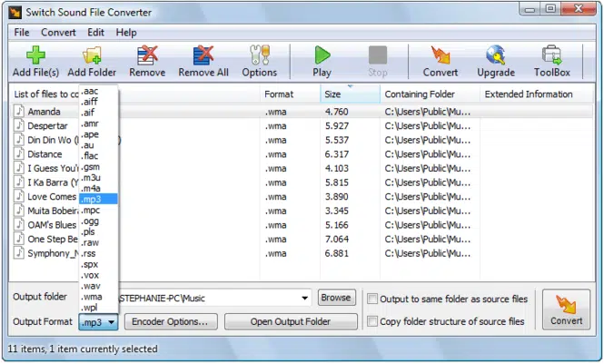Click the Browse button
This screenshot has width=604, height=364.
coord(336,298)
